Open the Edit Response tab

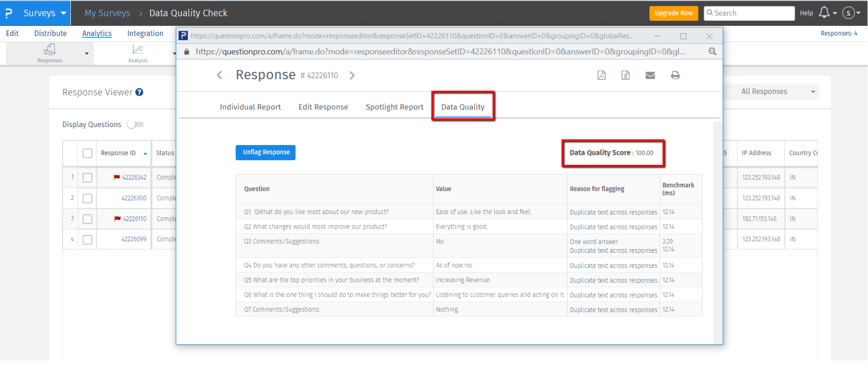point(323,107)
